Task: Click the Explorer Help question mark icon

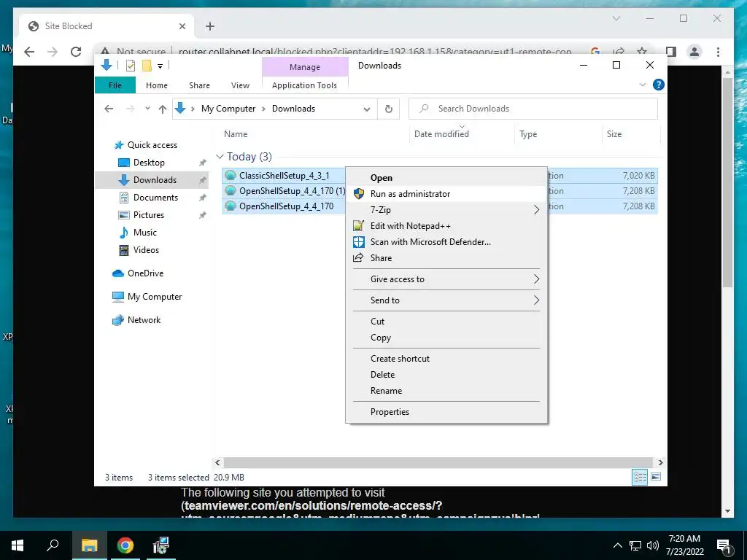Action: tap(659, 85)
